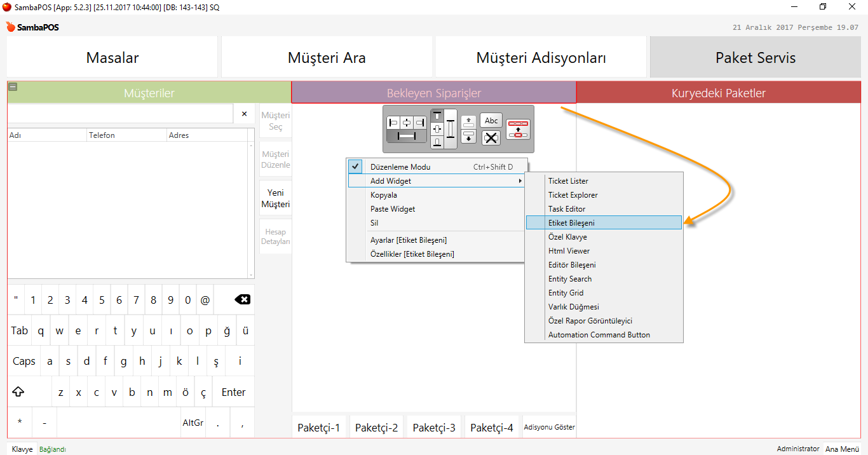Toggle Caps on the on-screen keyboard

pos(24,361)
